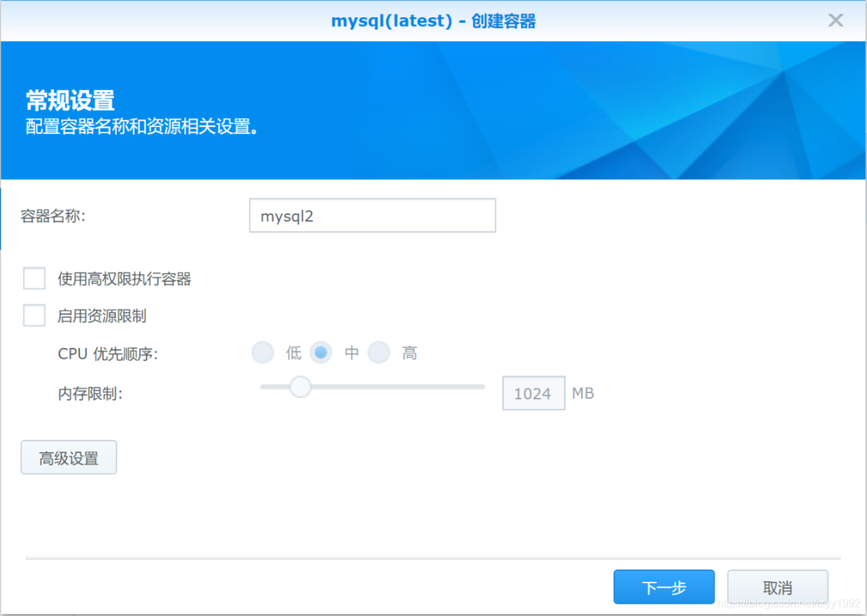Viewport: 867px width, 616px height.
Task: Click the 下一步 next button
Action: click(663, 587)
